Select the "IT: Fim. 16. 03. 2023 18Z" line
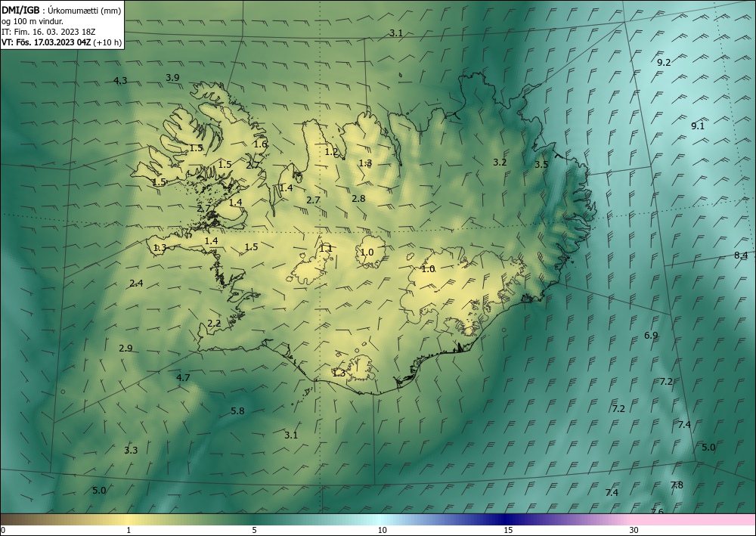The image size is (756, 536). click(x=48, y=32)
